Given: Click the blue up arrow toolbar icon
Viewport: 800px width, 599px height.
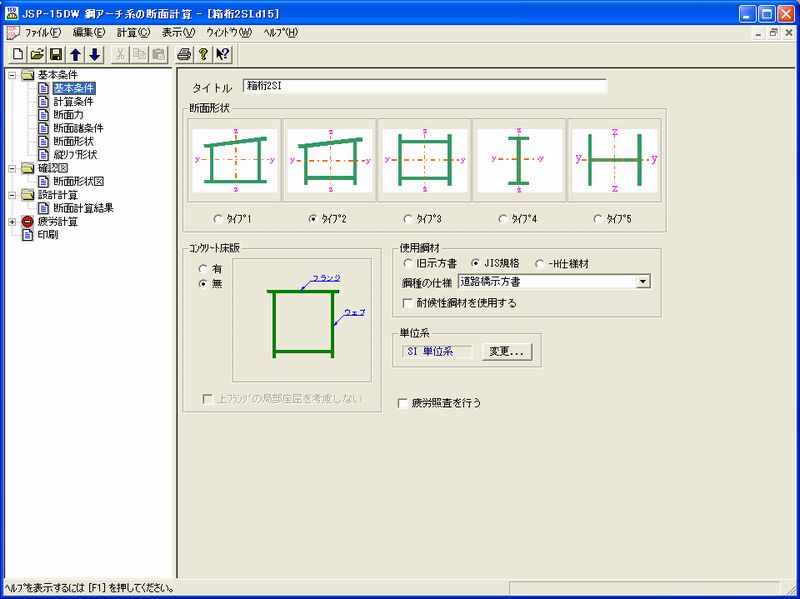Looking at the screenshot, I should pyautogui.click(x=76, y=53).
